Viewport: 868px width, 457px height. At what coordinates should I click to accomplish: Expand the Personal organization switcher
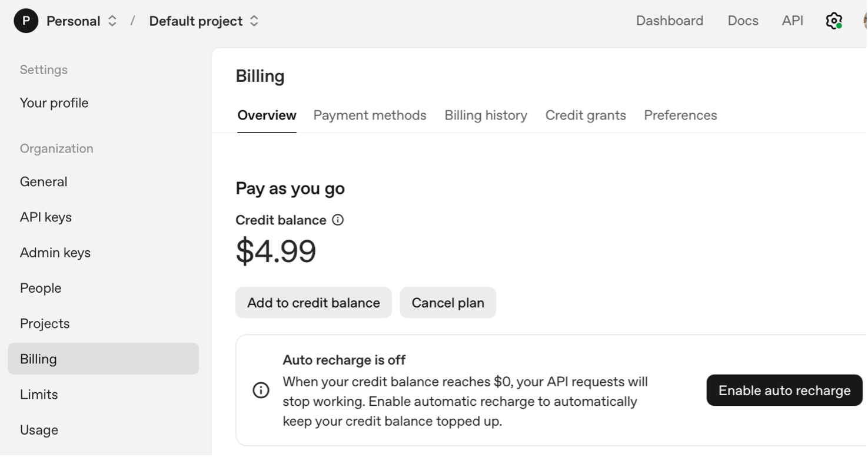[x=112, y=21]
